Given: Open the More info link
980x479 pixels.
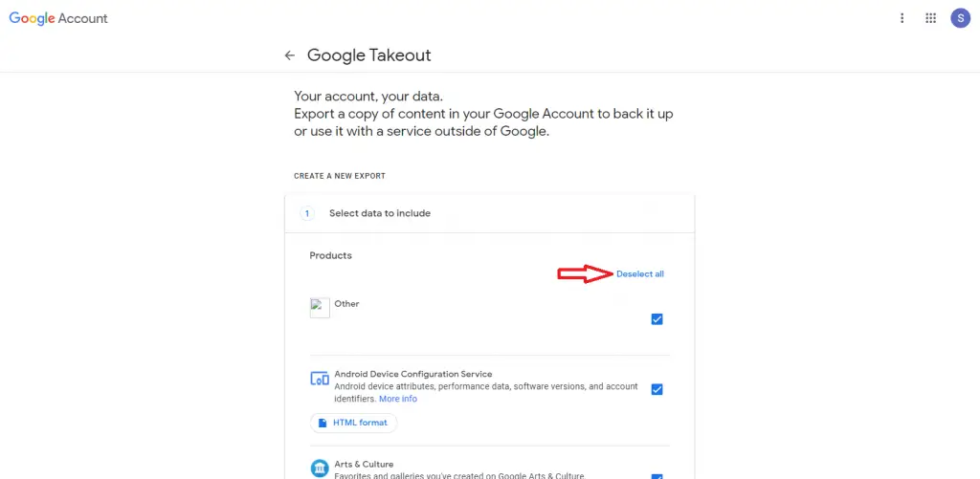Looking at the screenshot, I should coord(398,399).
